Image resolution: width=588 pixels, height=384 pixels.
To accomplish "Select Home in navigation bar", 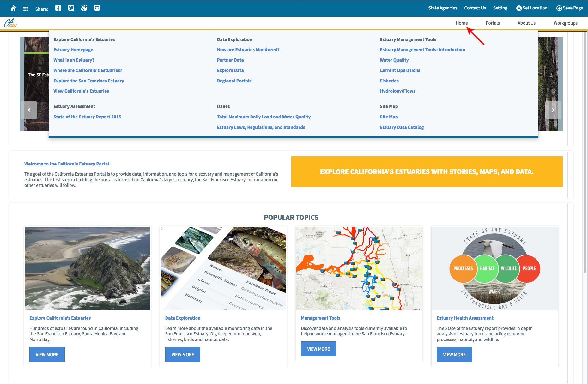I will (462, 23).
